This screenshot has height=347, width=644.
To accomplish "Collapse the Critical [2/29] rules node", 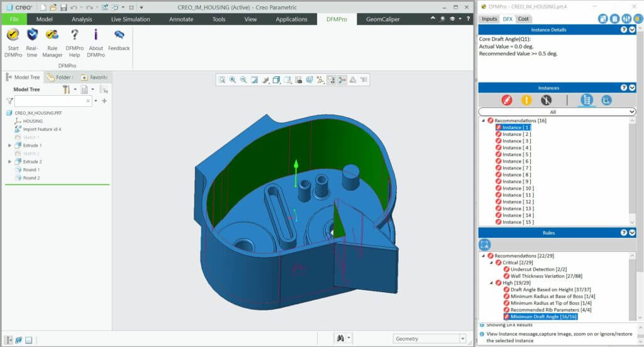I will tap(491, 263).
